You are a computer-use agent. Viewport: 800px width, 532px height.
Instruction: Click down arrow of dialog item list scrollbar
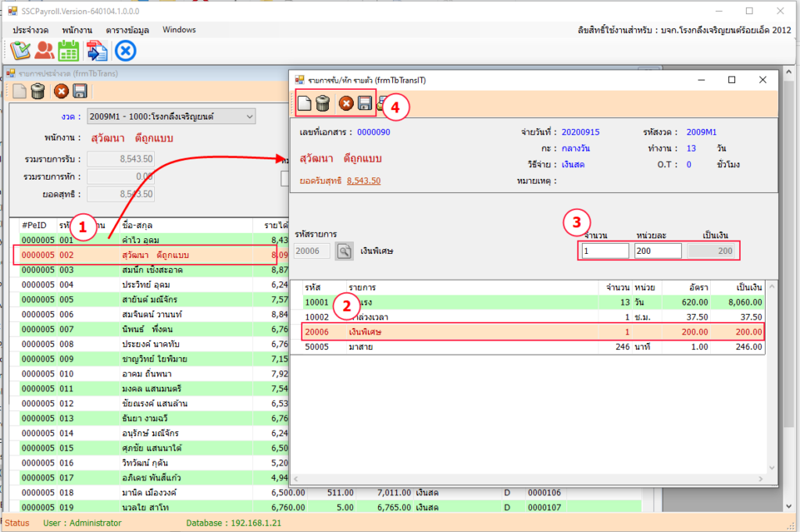(x=772, y=468)
